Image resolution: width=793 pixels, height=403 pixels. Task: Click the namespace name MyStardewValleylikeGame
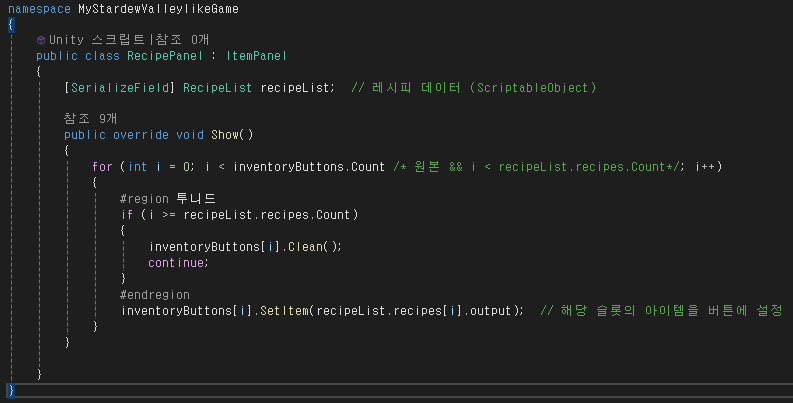pyautogui.click(x=158, y=9)
